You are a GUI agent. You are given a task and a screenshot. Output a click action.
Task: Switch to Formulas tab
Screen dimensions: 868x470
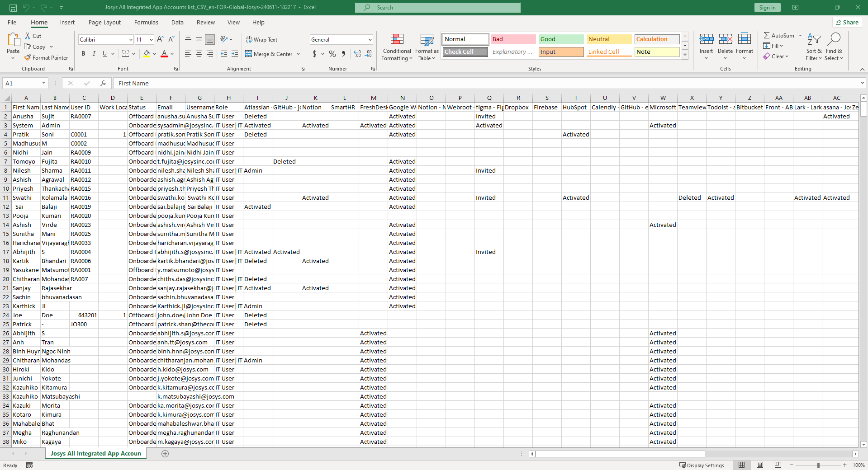point(146,22)
